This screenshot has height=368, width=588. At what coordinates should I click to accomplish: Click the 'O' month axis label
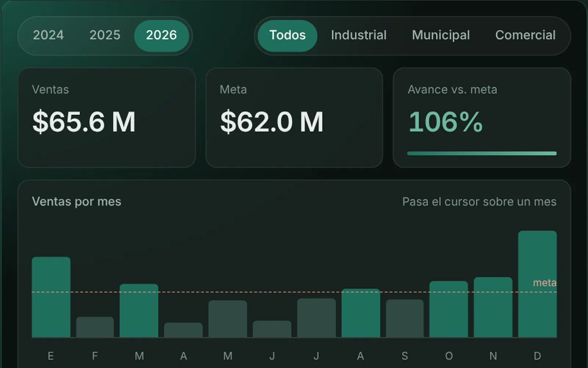[x=449, y=356]
